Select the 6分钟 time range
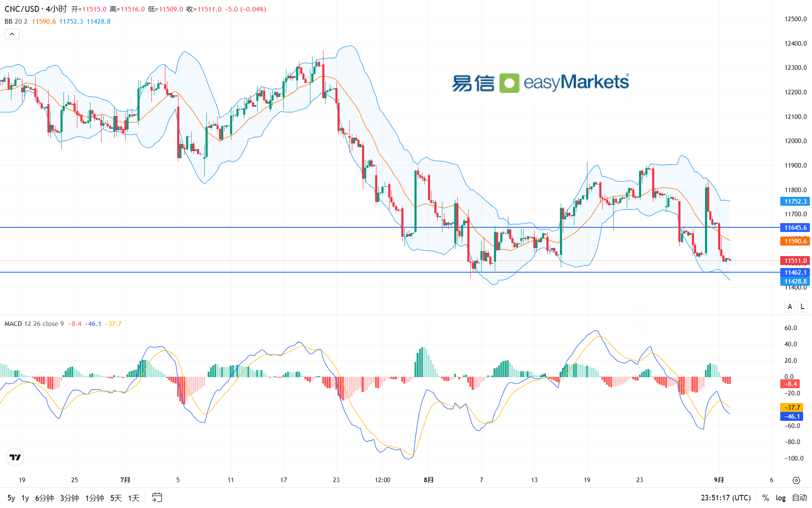Viewport: 812px width, 508px height. click(44, 498)
